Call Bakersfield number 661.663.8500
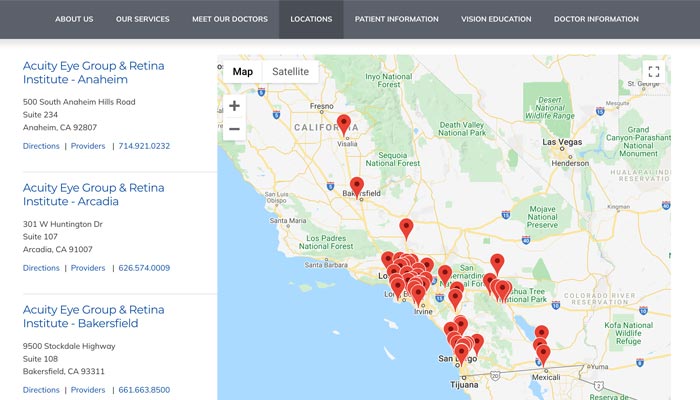 pyautogui.click(x=144, y=390)
